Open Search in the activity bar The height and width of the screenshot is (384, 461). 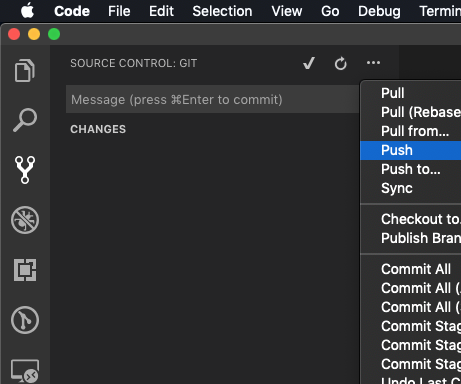[25, 120]
